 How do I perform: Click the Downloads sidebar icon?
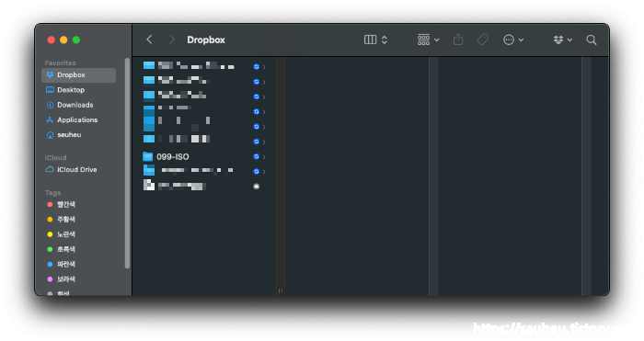[x=50, y=105]
